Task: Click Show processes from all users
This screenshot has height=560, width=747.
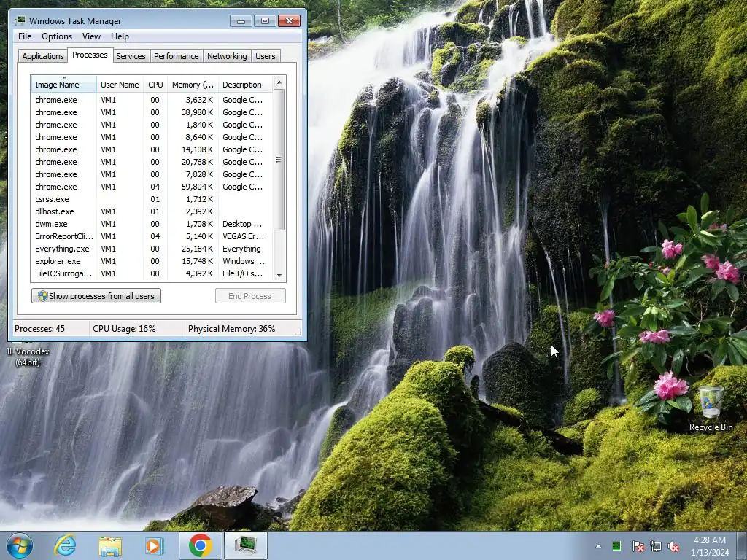Action: click(x=96, y=296)
